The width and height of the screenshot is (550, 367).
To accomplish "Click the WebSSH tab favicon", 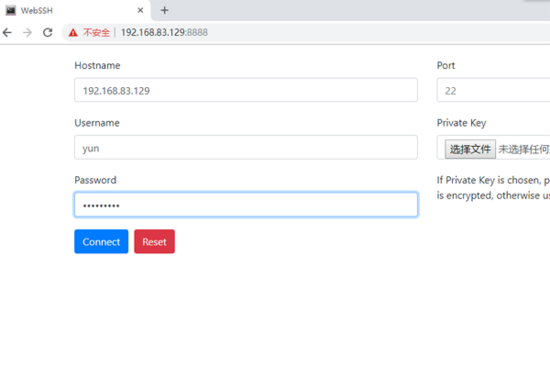I will click(11, 11).
